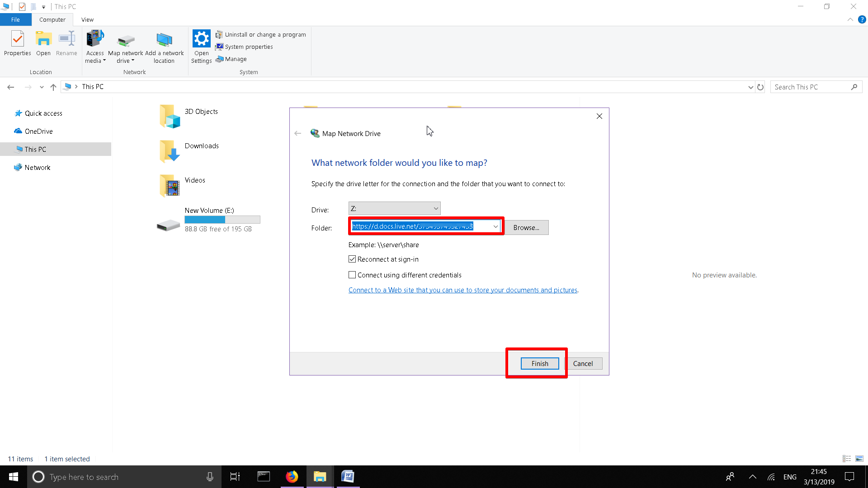Switch to the View ribbon tab
Image resolution: width=868 pixels, height=488 pixels.
[87, 20]
